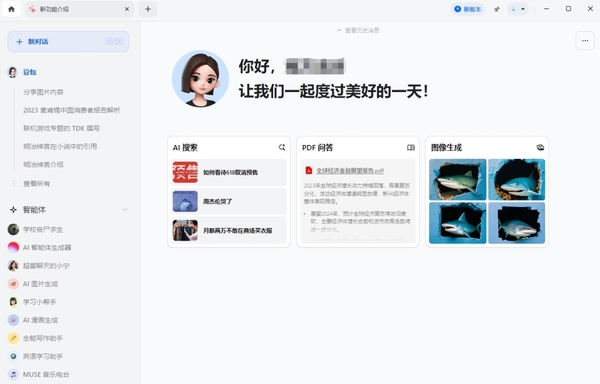Select the top-right shark image

[x=517, y=179]
